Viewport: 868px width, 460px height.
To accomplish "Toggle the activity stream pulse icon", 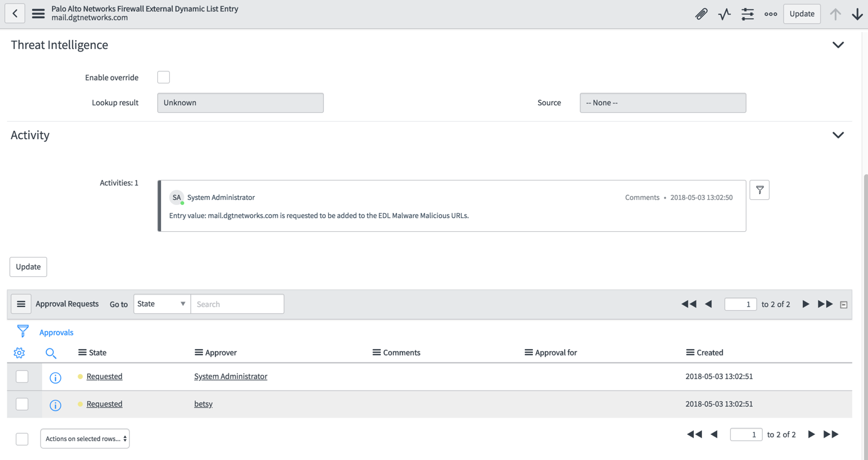I will point(725,14).
